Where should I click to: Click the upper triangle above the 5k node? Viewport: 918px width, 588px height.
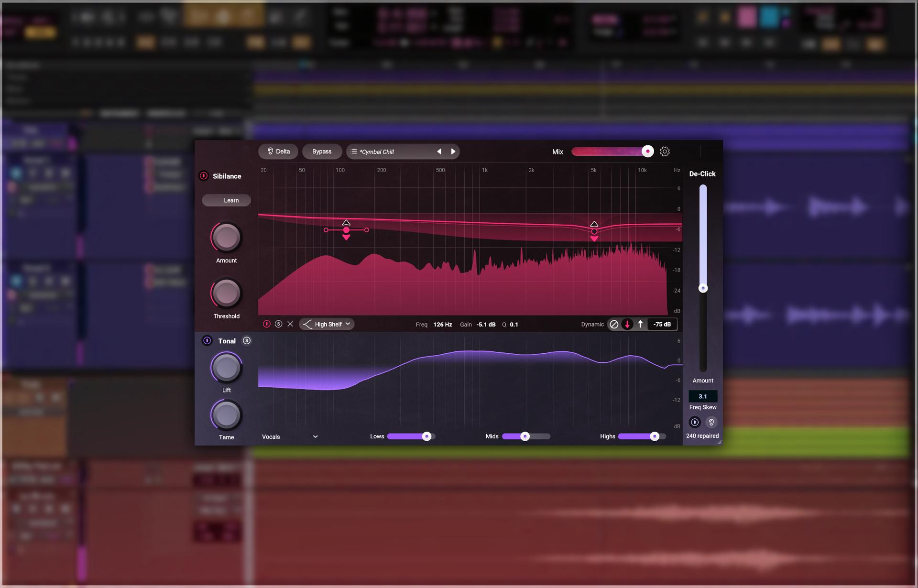[594, 224]
